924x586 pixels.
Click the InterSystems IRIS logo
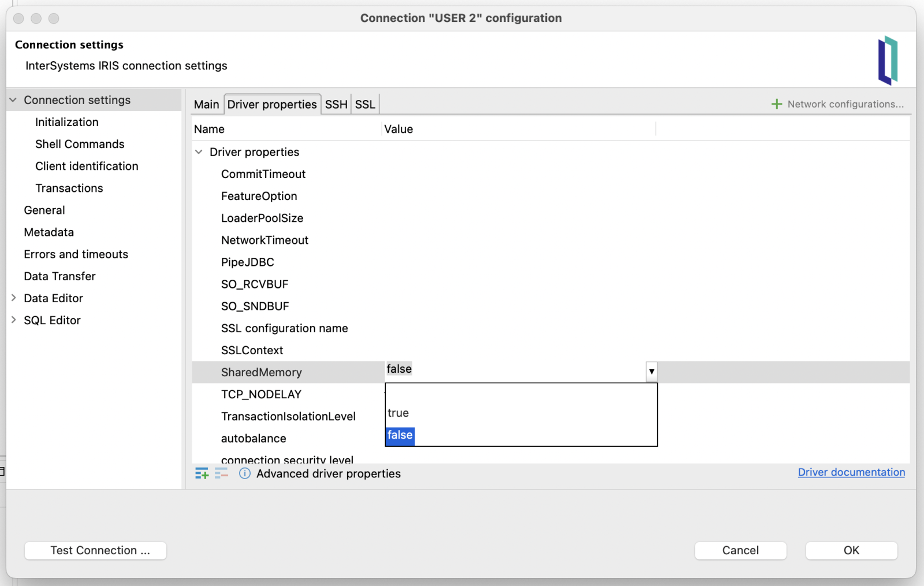tap(888, 60)
